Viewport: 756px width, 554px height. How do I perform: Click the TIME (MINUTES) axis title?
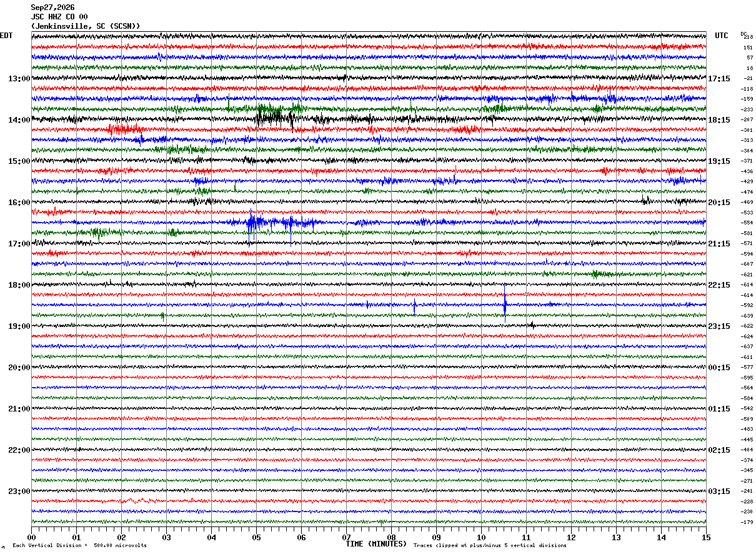[x=376, y=544]
